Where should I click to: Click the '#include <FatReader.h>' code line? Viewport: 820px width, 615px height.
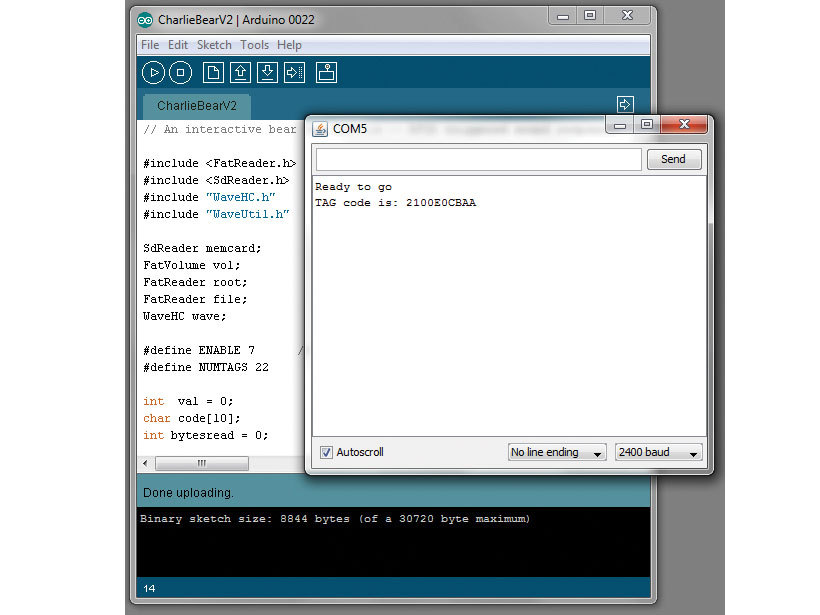(x=220, y=163)
